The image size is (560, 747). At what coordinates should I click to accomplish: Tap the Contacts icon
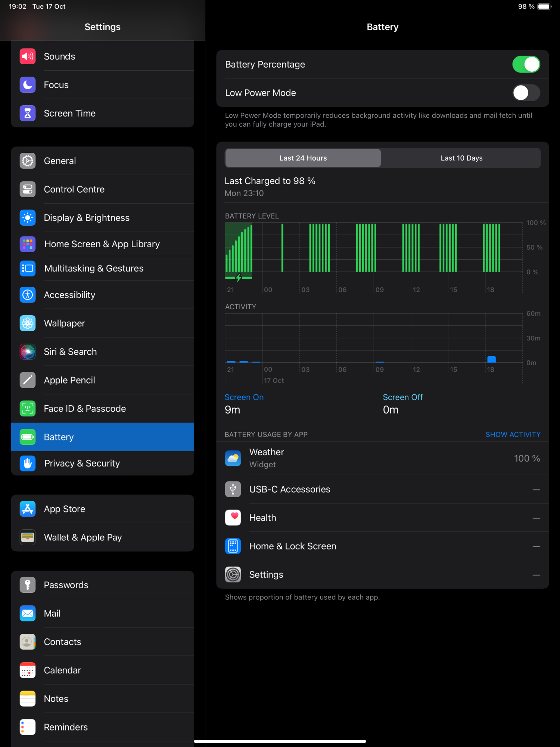pos(28,642)
